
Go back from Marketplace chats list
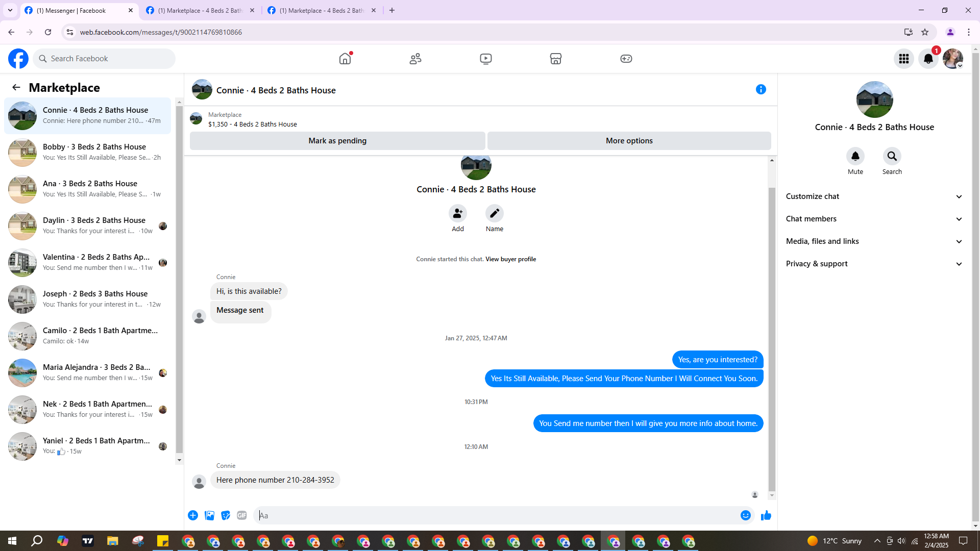click(x=16, y=87)
